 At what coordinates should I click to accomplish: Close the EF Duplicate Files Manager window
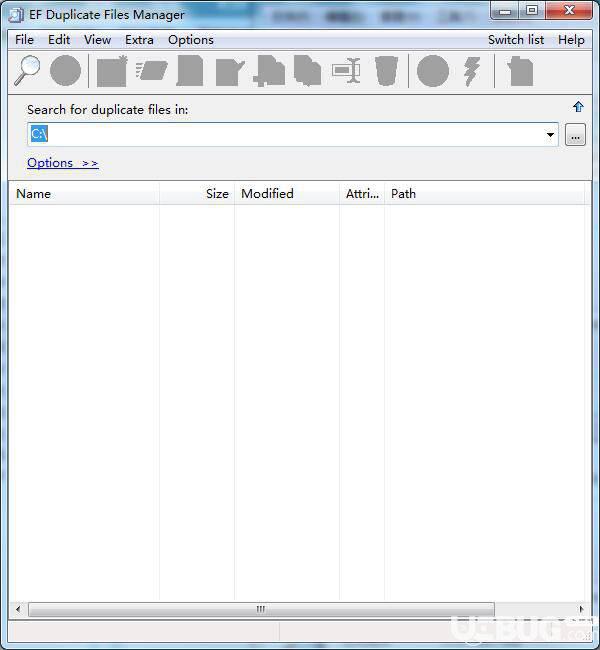[568, 10]
